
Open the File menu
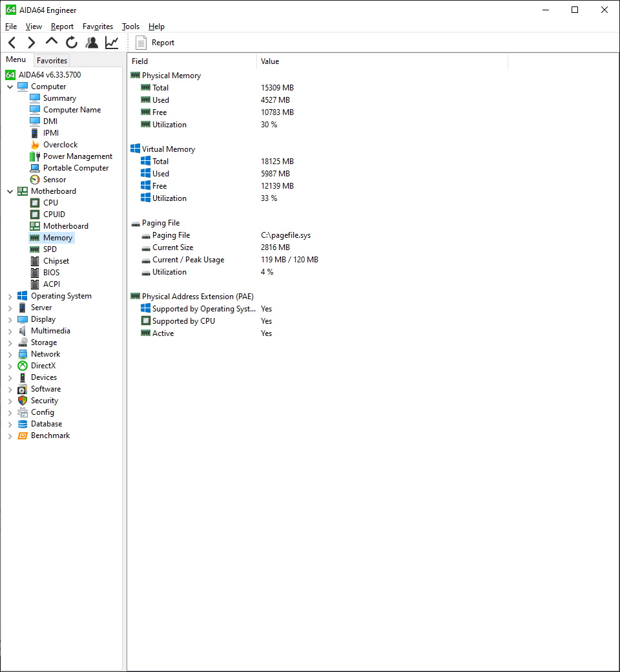11,26
